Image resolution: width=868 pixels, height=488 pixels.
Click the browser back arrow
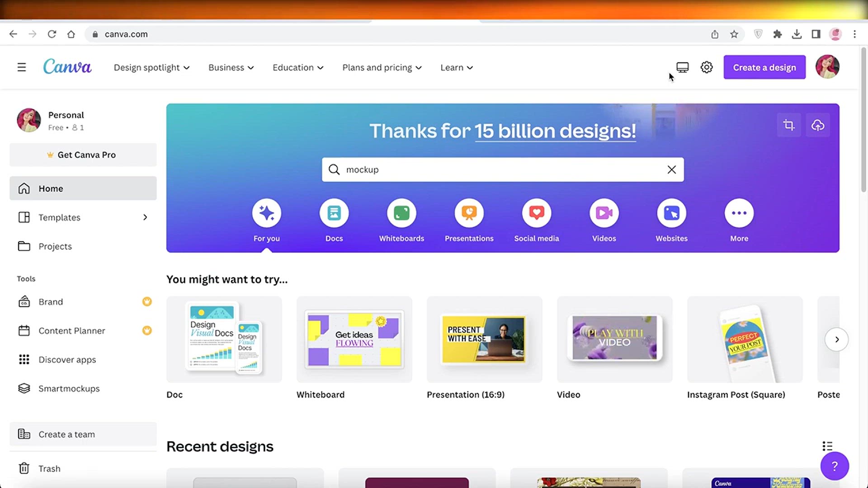tap(13, 34)
